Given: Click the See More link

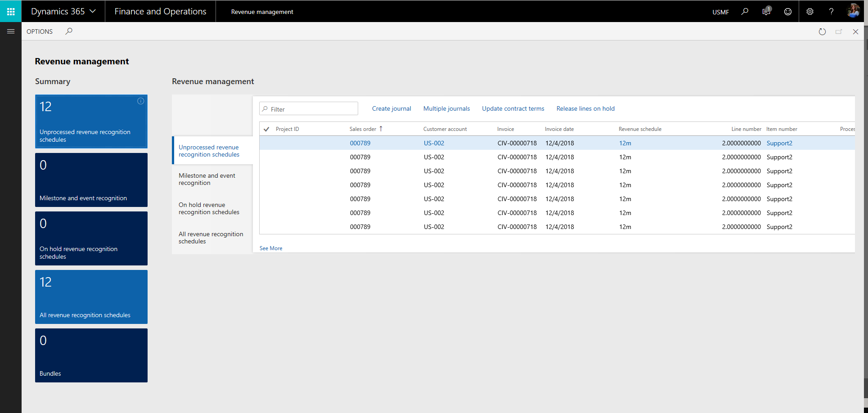Looking at the screenshot, I should click(x=271, y=248).
